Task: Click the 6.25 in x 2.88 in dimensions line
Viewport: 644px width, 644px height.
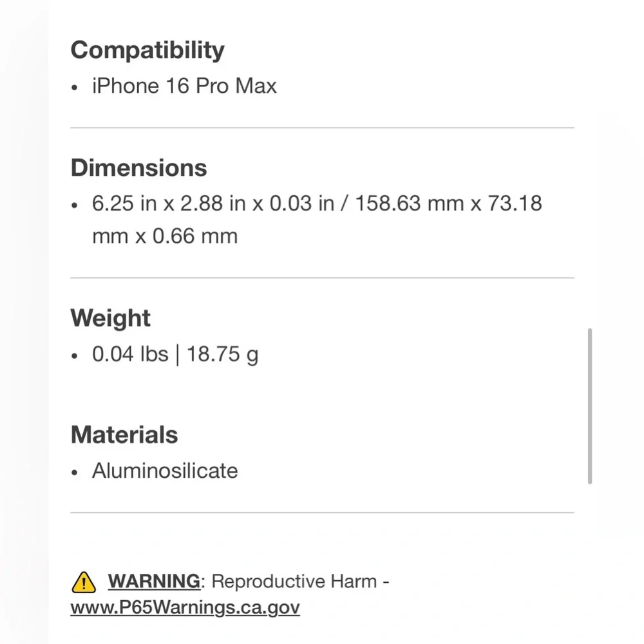Action: point(317,204)
